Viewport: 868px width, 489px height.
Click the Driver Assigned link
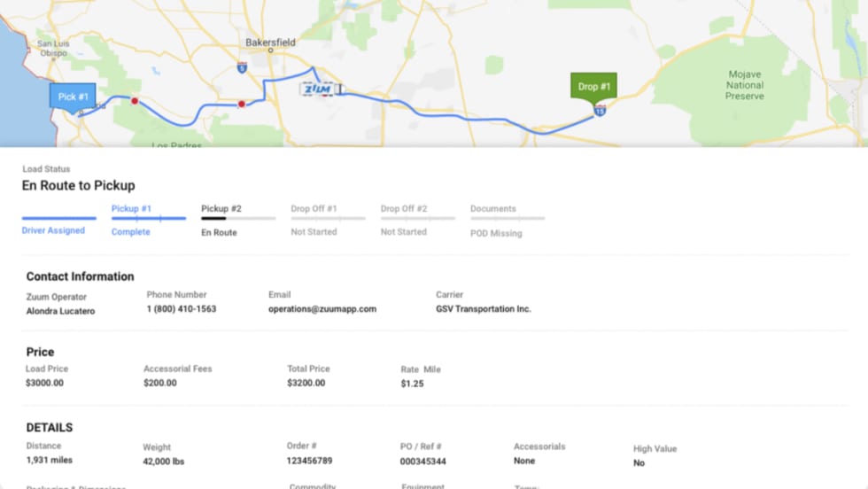pos(53,230)
